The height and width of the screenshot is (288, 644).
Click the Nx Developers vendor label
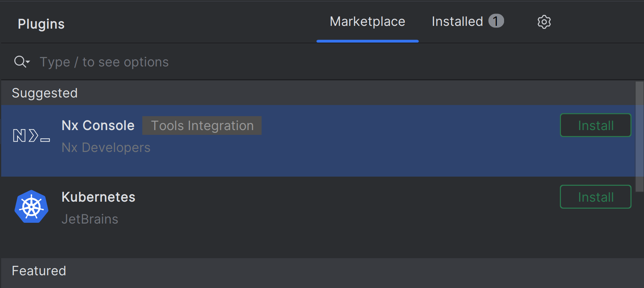click(106, 148)
